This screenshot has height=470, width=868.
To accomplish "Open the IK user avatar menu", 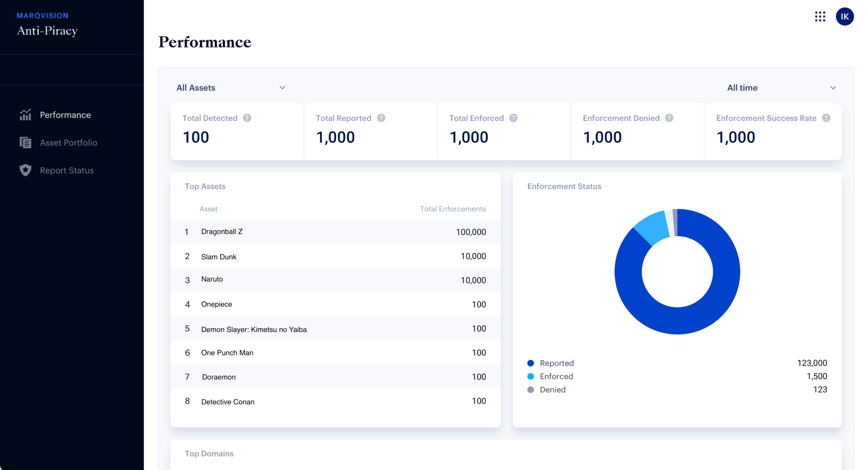I will point(844,17).
